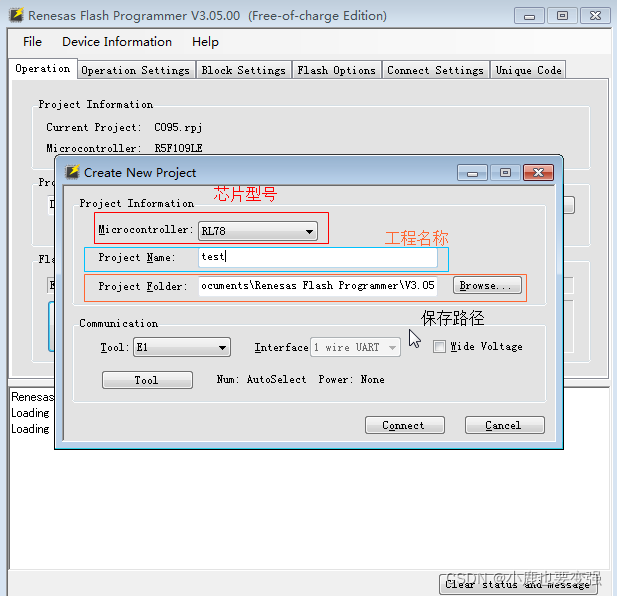
Task: Close the Create New Project dialog
Action: pyautogui.click(x=538, y=173)
